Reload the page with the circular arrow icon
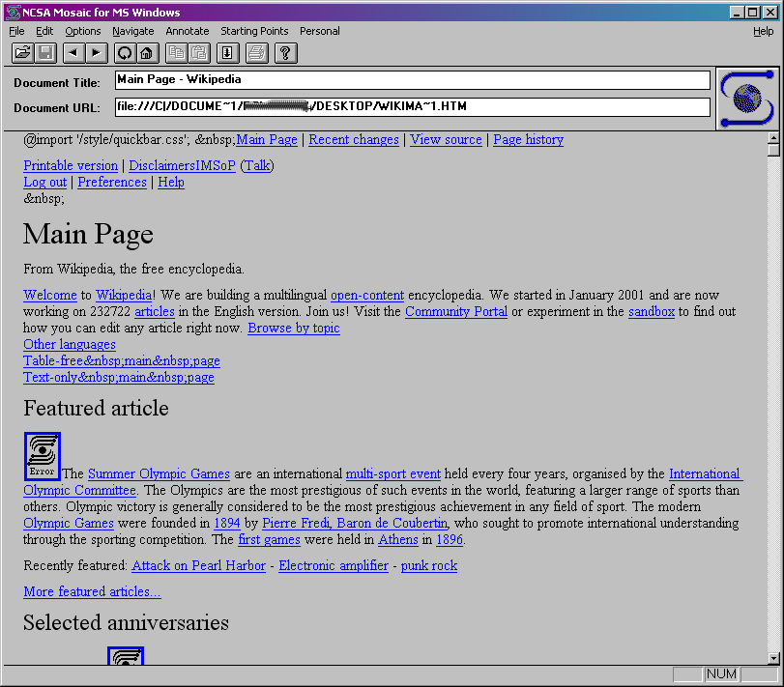Viewport: 784px width, 687px height. (125, 53)
